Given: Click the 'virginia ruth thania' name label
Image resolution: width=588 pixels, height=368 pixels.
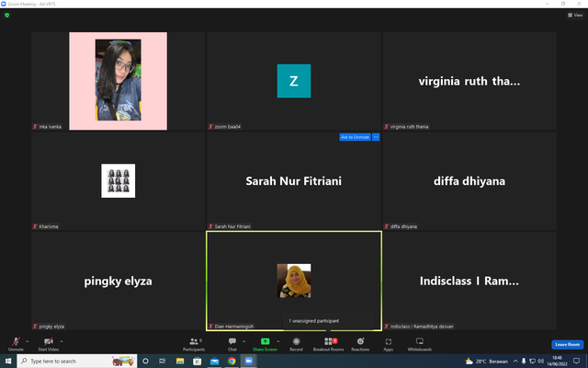Looking at the screenshot, I should (x=409, y=127).
